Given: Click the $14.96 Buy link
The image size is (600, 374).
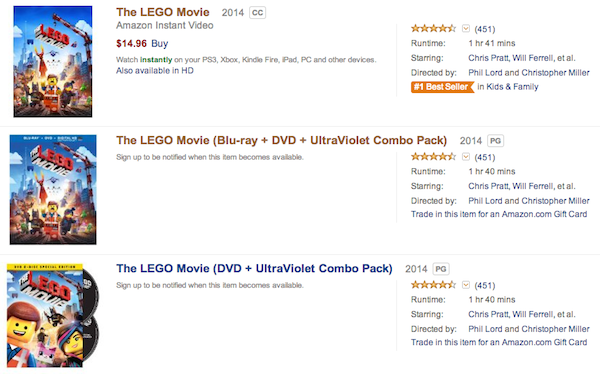Looking at the screenshot, I should tap(142, 44).
